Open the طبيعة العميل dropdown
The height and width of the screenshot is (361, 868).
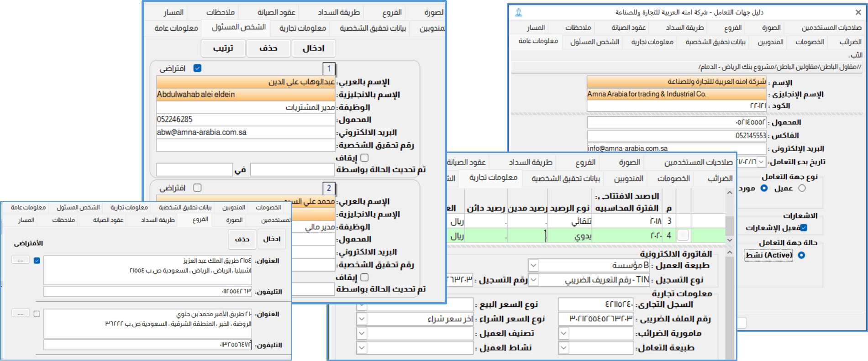pos(533,265)
